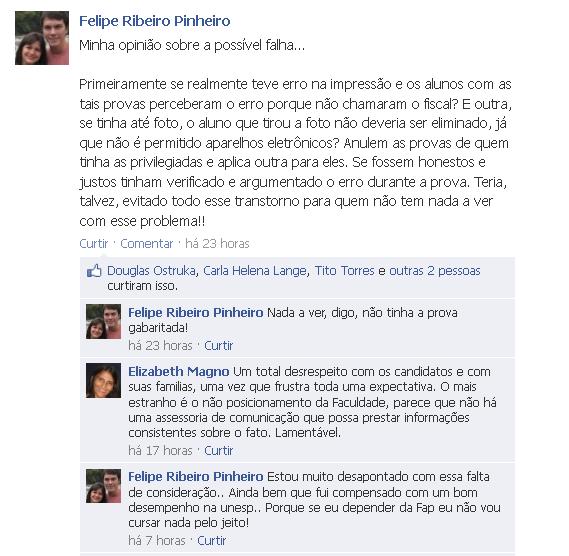Open Tito Torres profile link
This screenshot has width=569, height=556.
click(x=344, y=271)
